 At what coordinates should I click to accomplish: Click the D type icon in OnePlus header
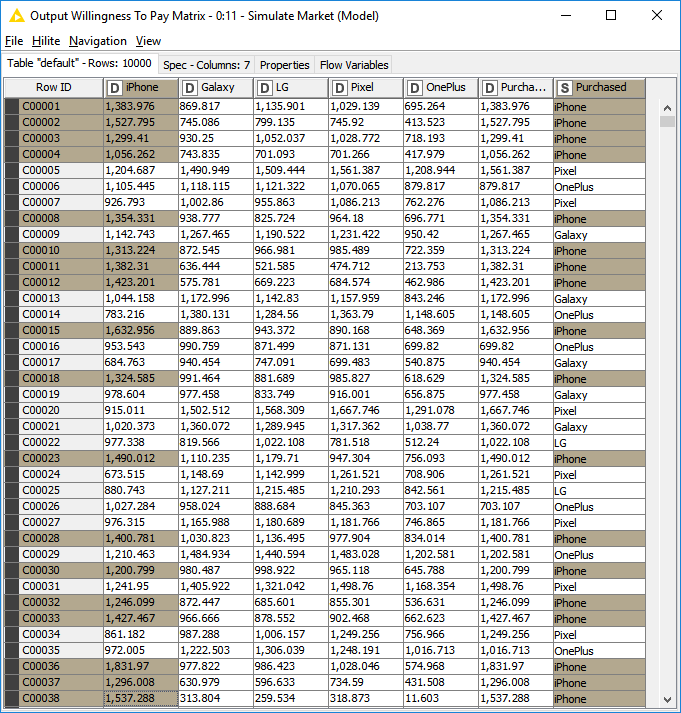pos(415,88)
